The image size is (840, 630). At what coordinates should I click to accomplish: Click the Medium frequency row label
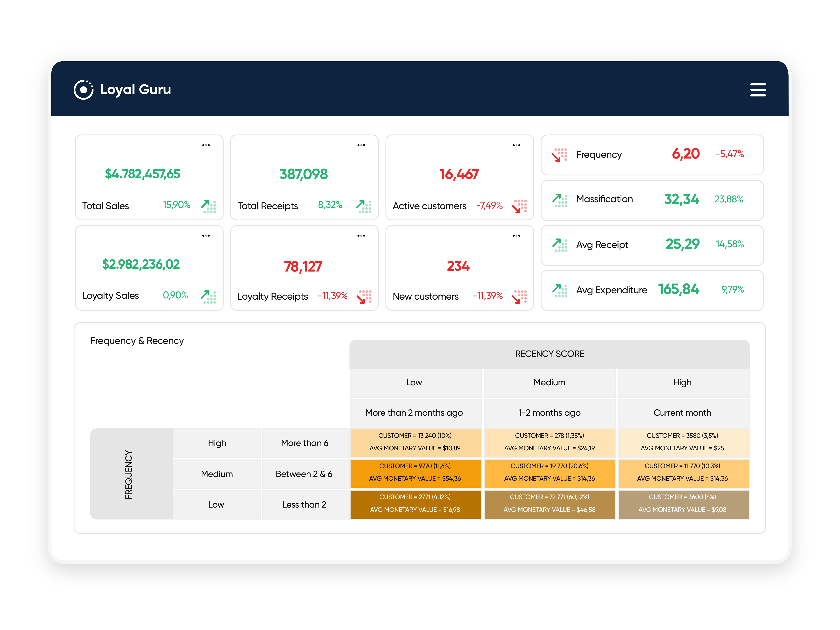(217, 474)
